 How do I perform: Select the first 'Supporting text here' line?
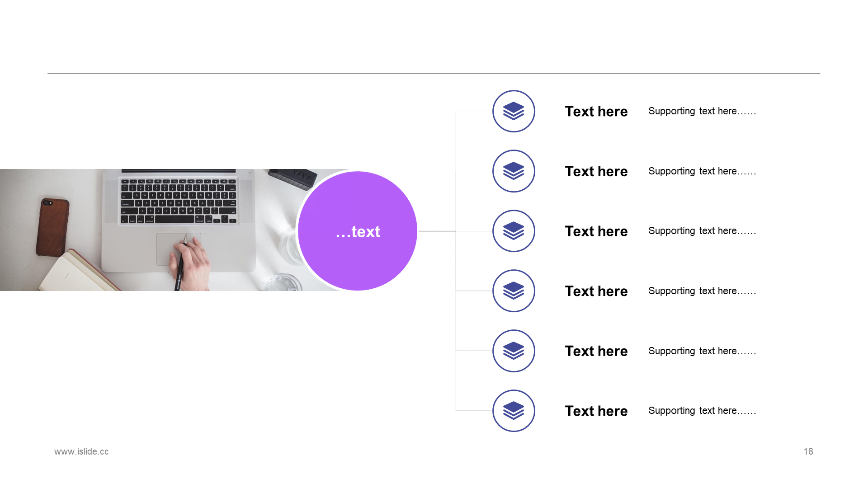tap(702, 111)
